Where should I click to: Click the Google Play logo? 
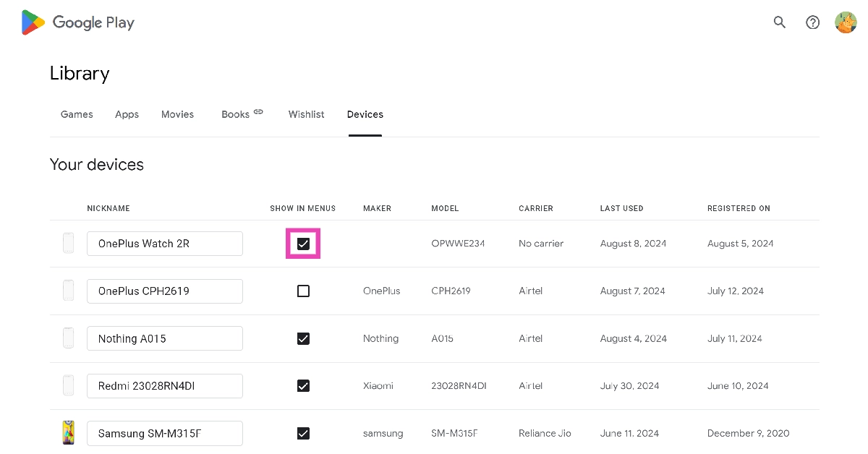pos(78,22)
